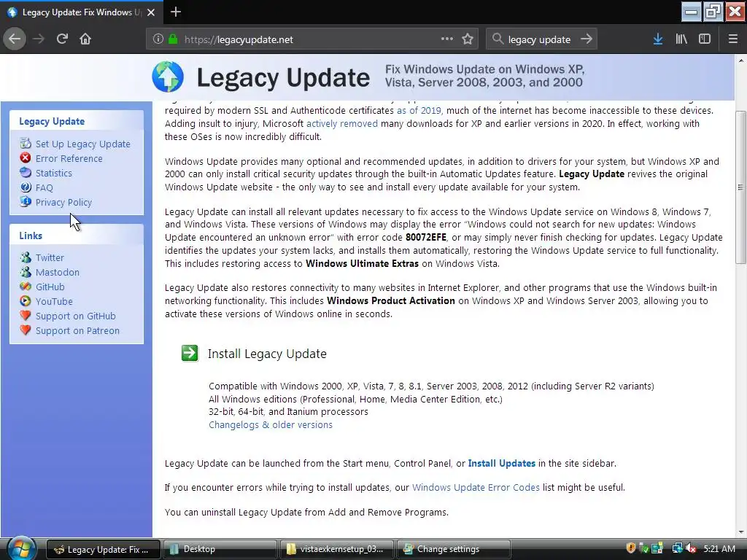Click the 5:21 AM clock
Viewport: 747px width, 560px height.
click(x=719, y=549)
